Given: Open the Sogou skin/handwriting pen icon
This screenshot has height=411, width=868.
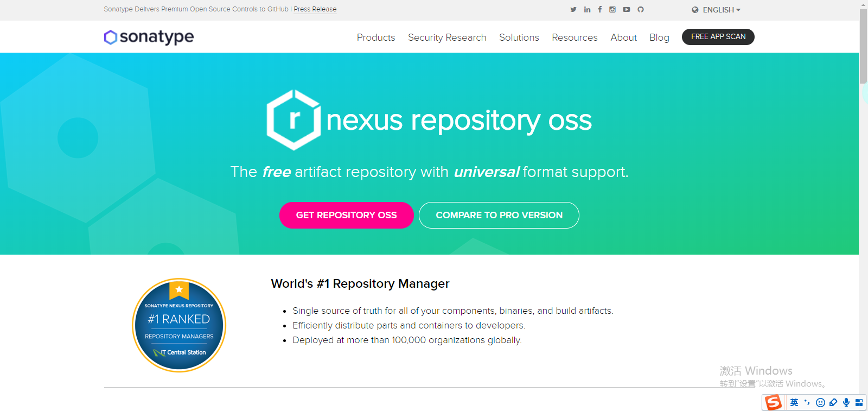Looking at the screenshot, I should [833, 402].
